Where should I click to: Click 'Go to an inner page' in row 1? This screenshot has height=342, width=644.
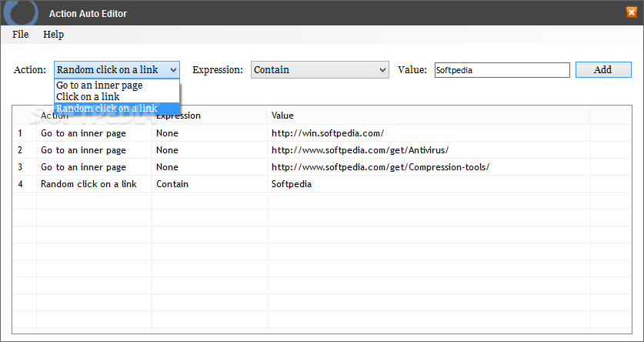83,133
